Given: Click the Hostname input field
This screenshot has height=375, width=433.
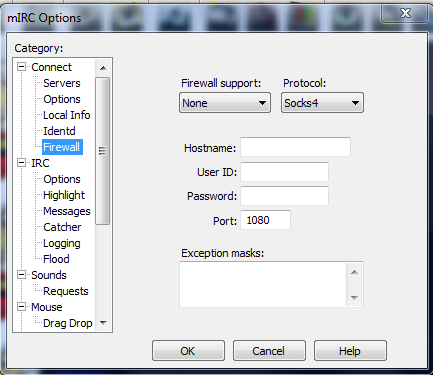Looking at the screenshot, I should click(295, 147).
